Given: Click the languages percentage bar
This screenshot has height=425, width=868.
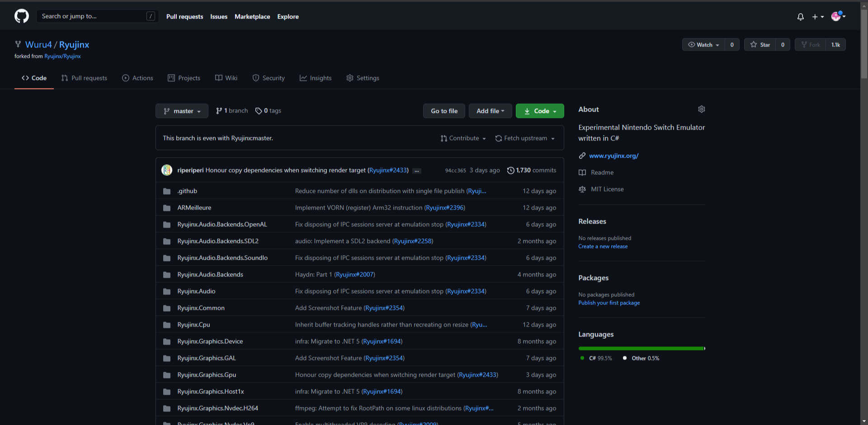Looking at the screenshot, I should pyautogui.click(x=642, y=349).
